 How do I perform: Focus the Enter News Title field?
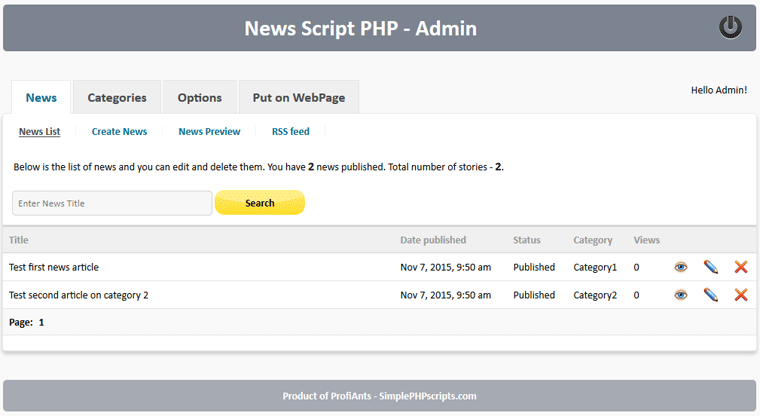tap(112, 203)
